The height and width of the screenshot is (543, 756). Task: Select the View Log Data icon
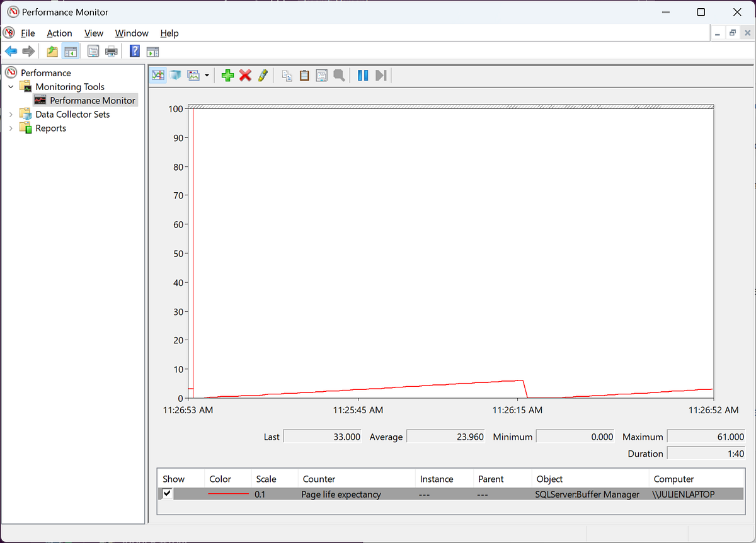[x=175, y=75]
